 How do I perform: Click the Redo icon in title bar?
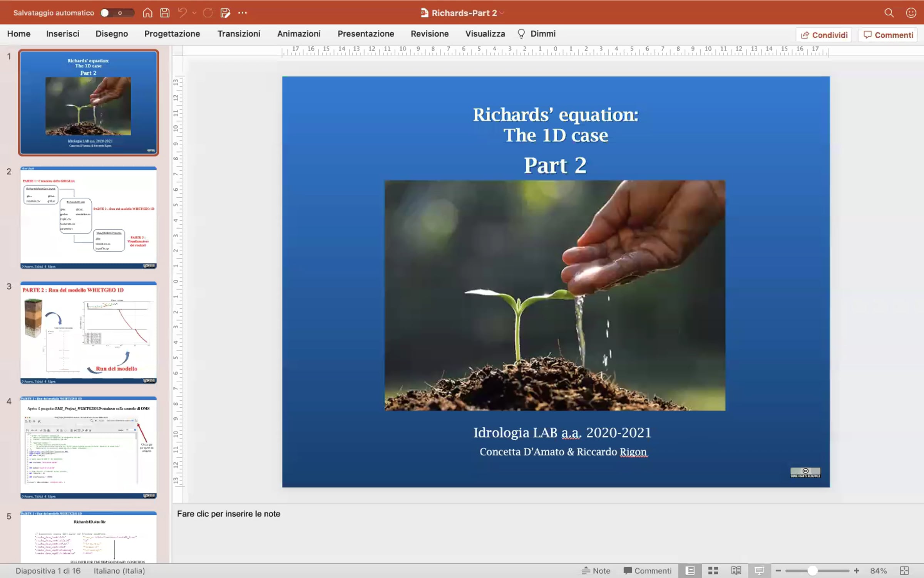click(208, 13)
